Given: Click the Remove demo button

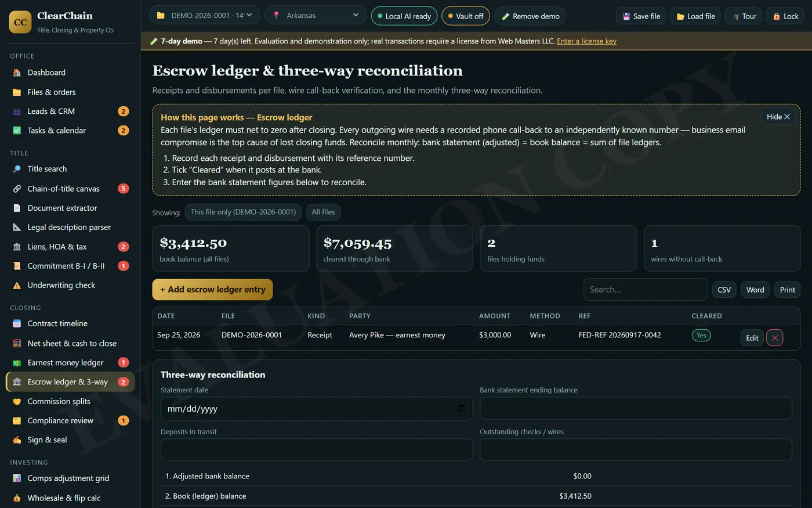Looking at the screenshot, I should coord(531,16).
